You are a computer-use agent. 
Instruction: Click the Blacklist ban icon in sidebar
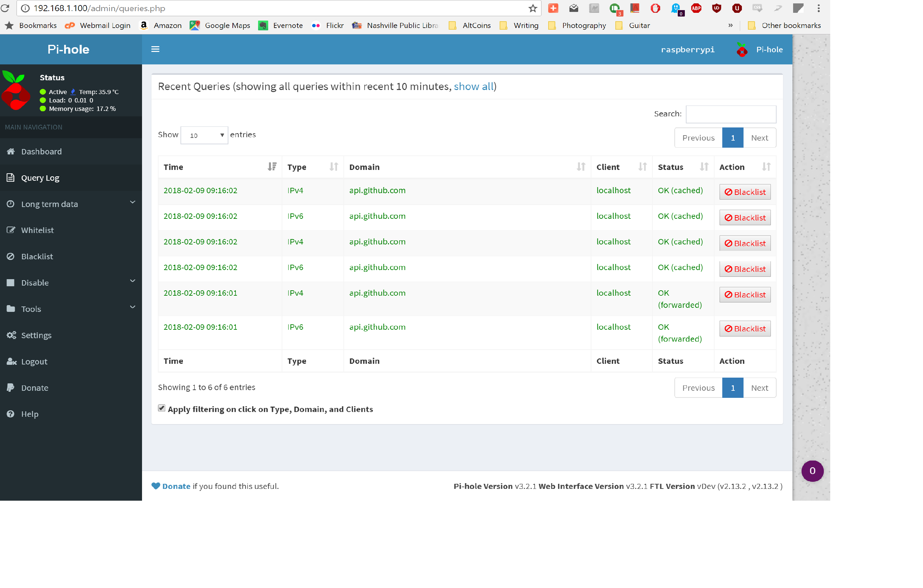click(x=11, y=256)
